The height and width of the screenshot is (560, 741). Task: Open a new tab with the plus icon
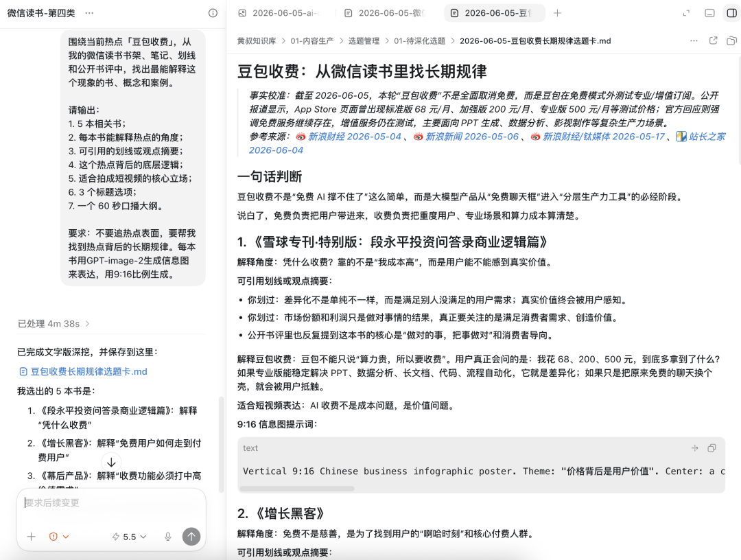click(557, 13)
